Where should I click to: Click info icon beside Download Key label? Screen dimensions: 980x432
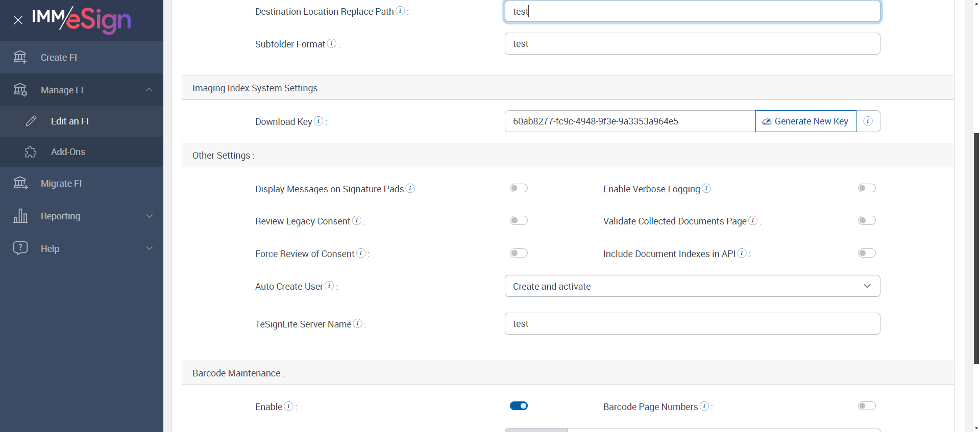[318, 121]
